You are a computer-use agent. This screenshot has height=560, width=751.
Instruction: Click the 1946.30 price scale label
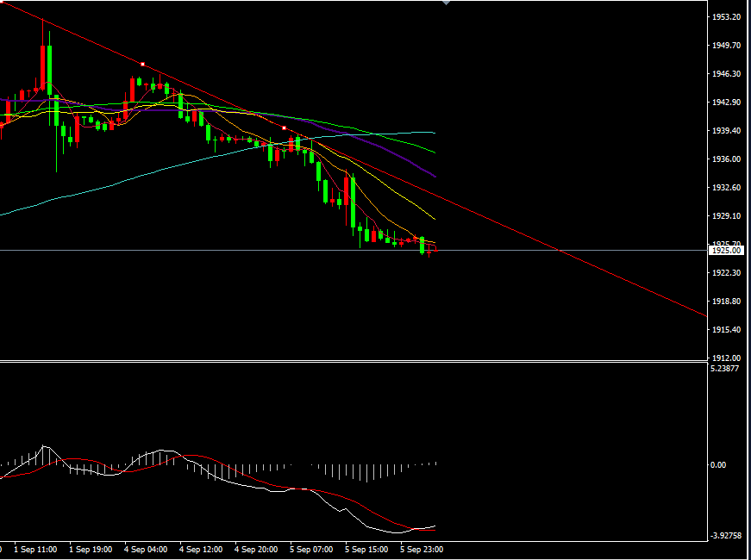727,74
